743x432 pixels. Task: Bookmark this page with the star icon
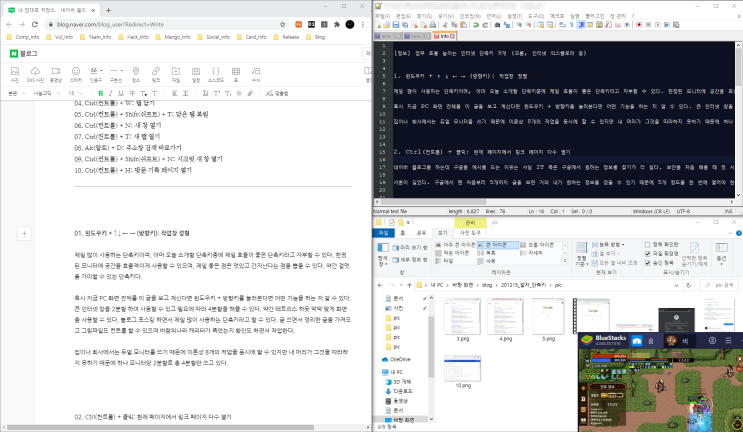tap(282, 24)
